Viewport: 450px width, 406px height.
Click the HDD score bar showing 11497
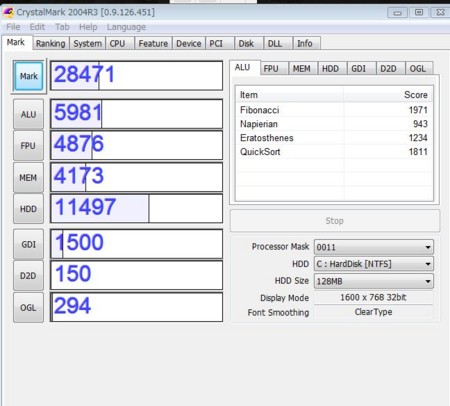136,209
